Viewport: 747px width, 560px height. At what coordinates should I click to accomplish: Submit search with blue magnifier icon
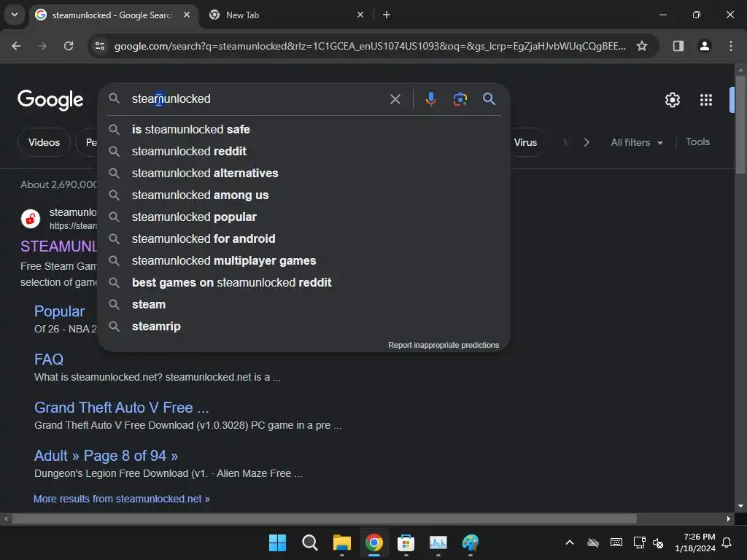(489, 99)
